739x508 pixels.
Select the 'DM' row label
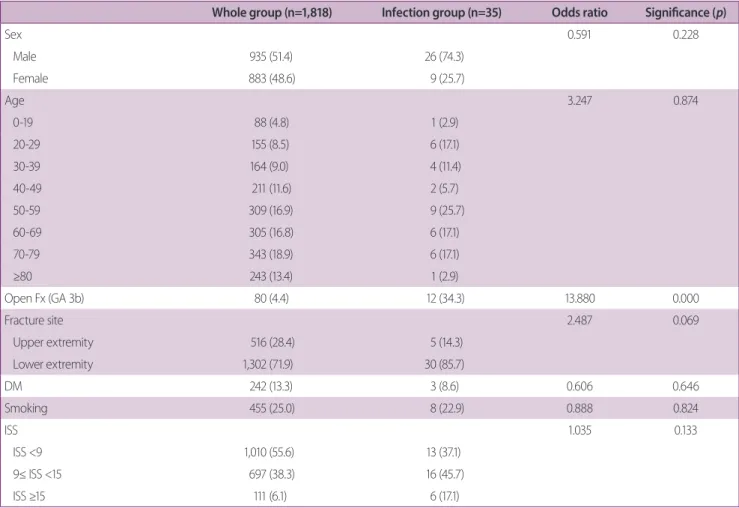(13, 386)
